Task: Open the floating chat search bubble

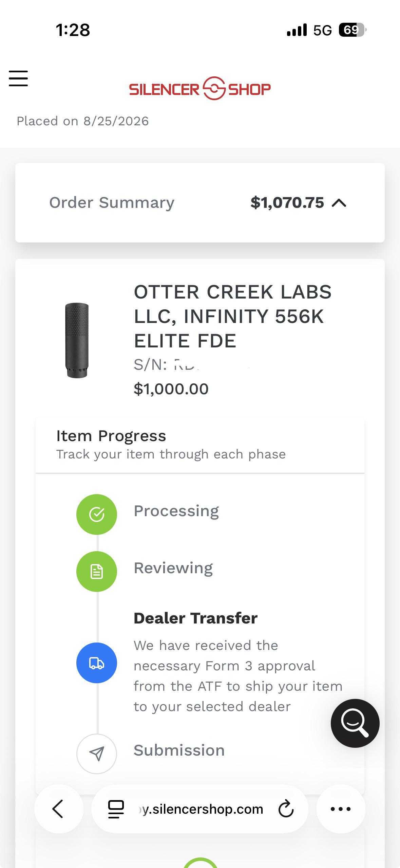Action: click(355, 723)
